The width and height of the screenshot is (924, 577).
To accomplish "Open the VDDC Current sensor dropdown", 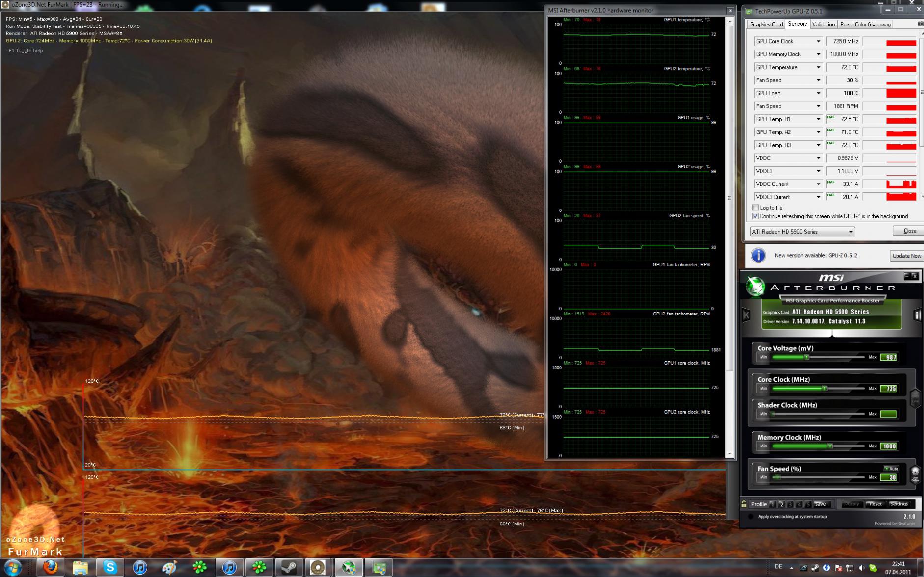I will point(818,184).
